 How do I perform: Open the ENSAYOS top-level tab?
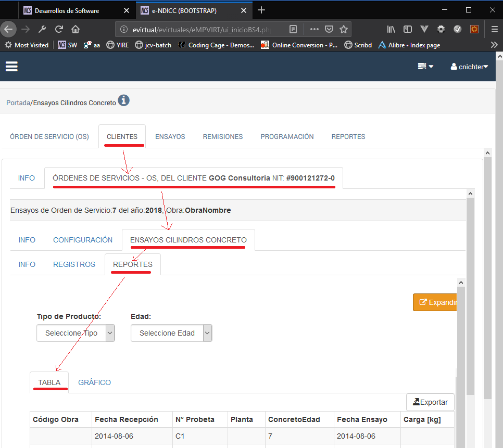tap(170, 136)
